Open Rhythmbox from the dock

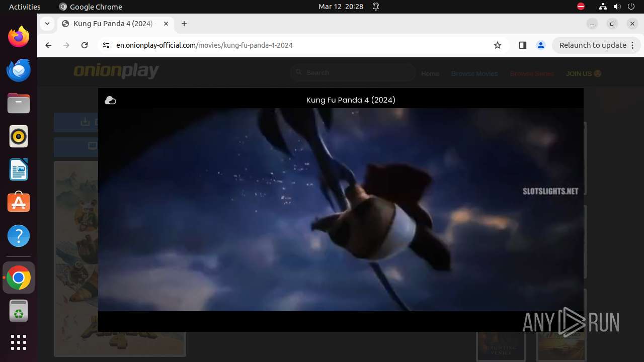click(19, 137)
